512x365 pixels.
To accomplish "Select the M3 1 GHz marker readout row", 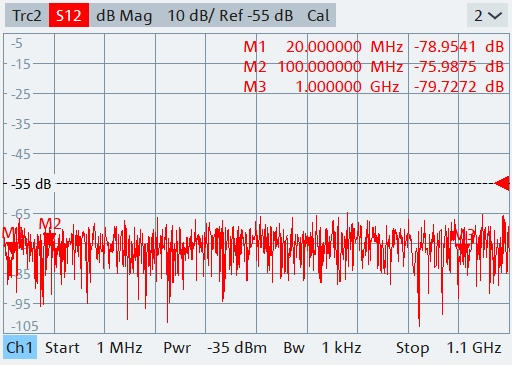I will [373, 87].
